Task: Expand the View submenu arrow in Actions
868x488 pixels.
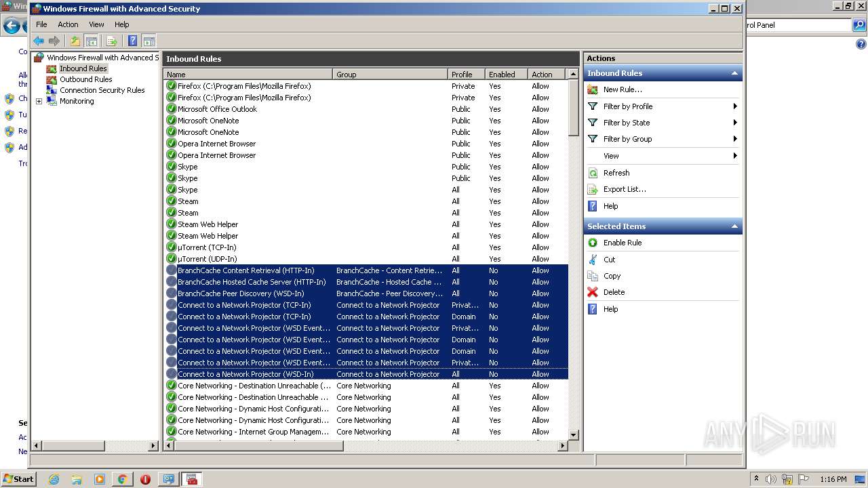Action: [735, 156]
